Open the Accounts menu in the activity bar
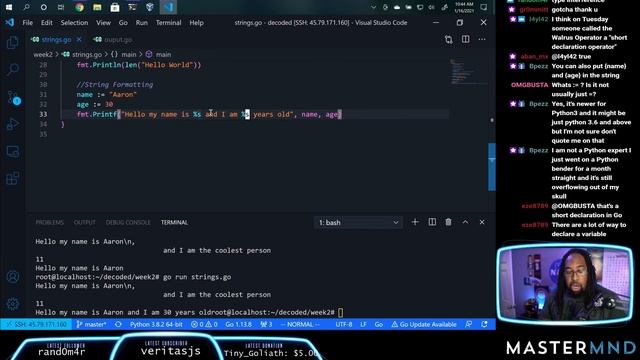This screenshot has width=640, height=360. [13, 277]
